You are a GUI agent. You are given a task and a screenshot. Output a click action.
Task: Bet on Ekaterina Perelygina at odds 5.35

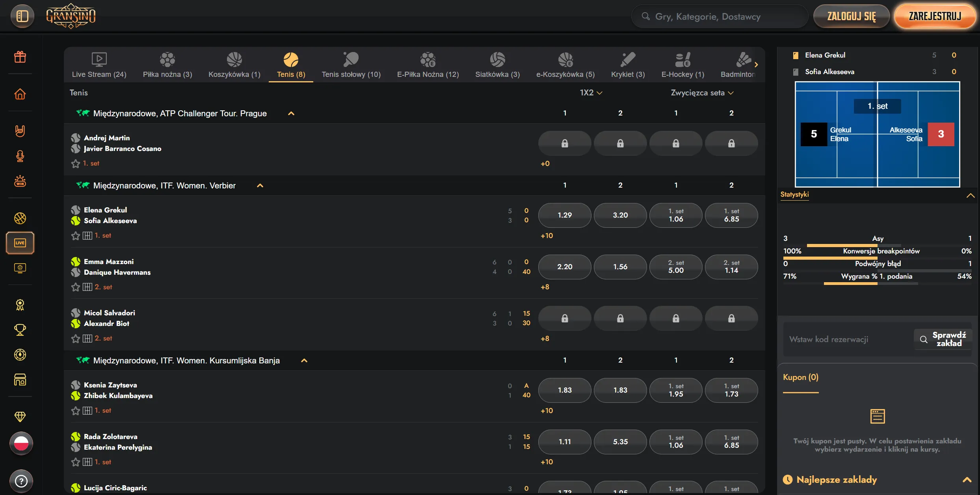point(620,442)
